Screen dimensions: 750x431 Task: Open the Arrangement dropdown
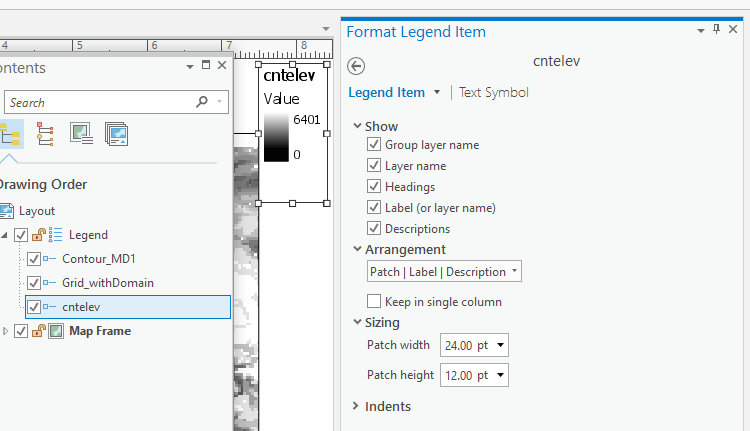click(x=444, y=271)
